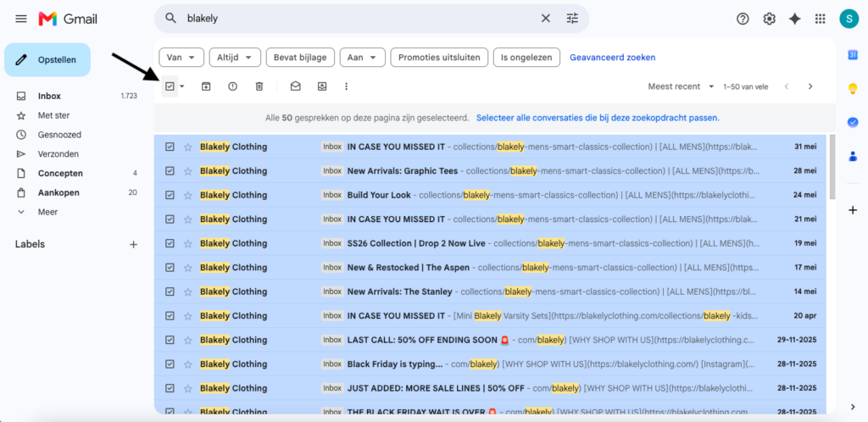Open JUST ADDED: MORE SALE LINES email
868x422 pixels.
(490, 388)
